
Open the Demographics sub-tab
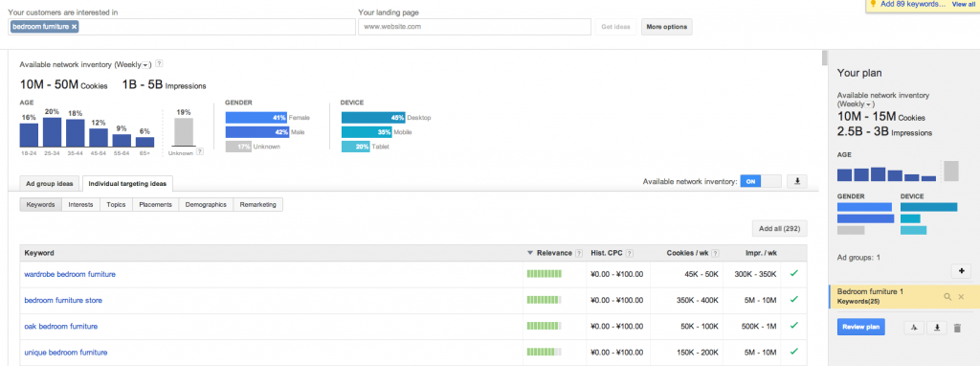(x=206, y=205)
